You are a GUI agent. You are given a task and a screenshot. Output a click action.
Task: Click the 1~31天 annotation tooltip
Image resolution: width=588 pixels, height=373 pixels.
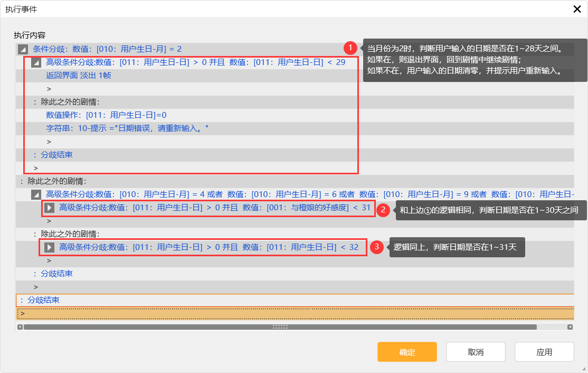point(457,247)
